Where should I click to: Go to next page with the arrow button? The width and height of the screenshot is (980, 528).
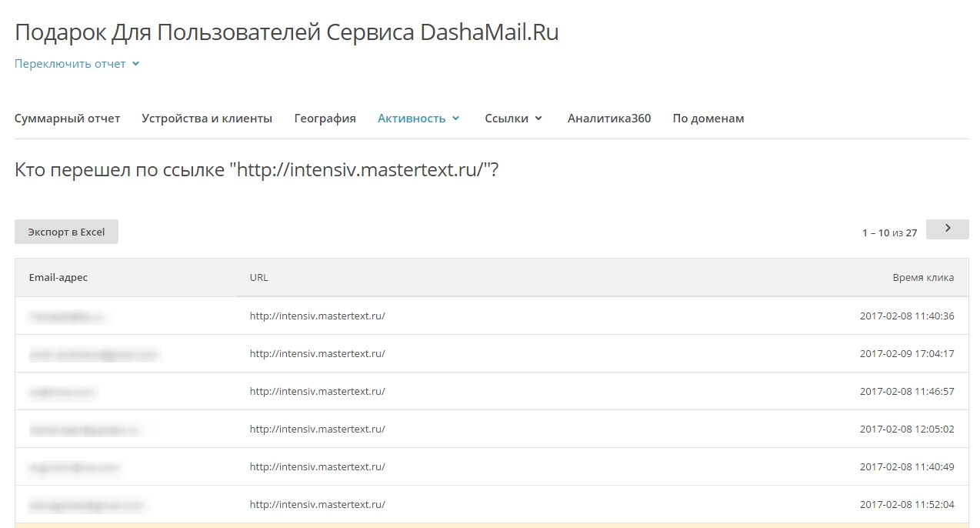(x=947, y=229)
